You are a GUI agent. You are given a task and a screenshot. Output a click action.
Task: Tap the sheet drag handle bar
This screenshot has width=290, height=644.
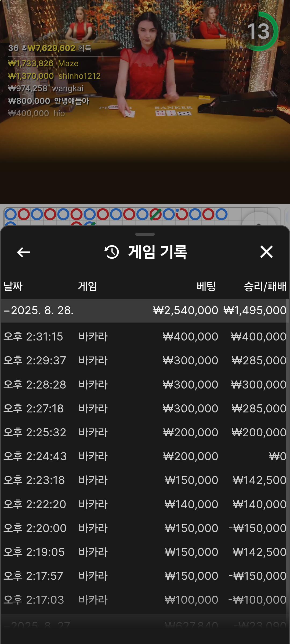(145, 234)
